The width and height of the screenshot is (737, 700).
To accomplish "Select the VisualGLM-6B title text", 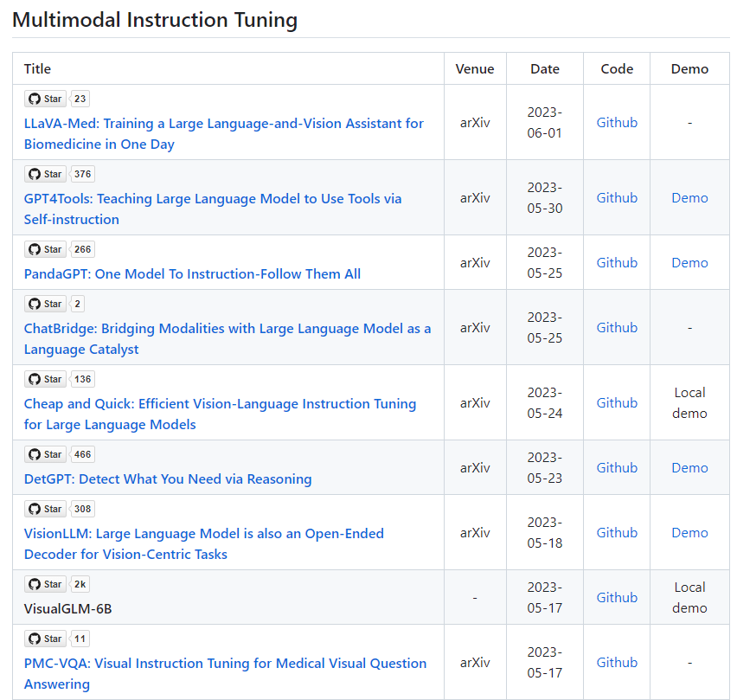I will [67, 609].
